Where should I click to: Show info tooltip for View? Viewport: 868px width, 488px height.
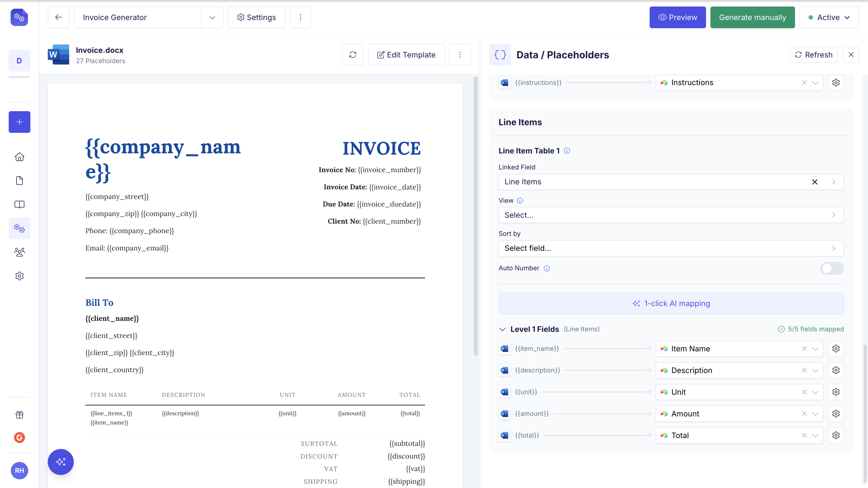(x=520, y=201)
